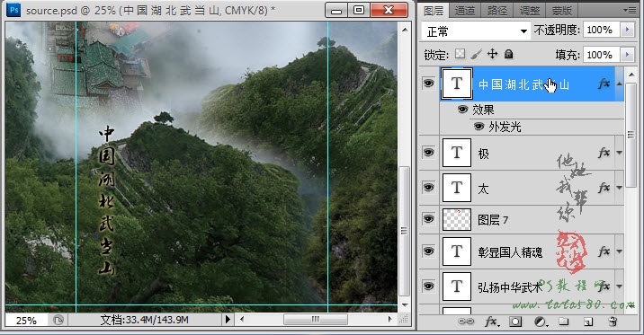Viewport: 644px width, 335px height.
Task: Hide the 彰显国人精魂 layer
Action: 428,251
